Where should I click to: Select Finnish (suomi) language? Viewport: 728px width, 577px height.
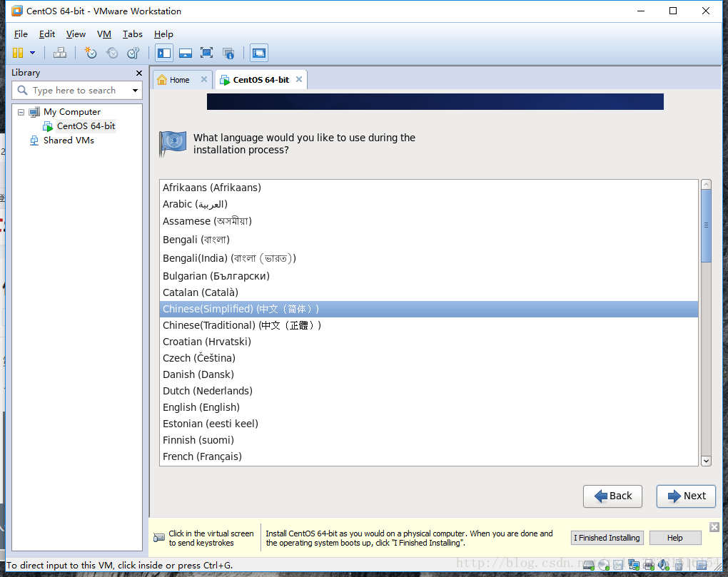click(428, 440)
